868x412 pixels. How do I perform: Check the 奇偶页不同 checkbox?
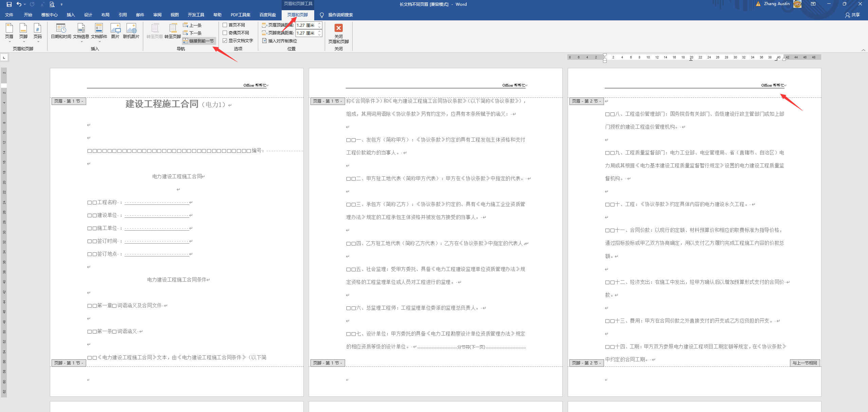tap(225, 33)
